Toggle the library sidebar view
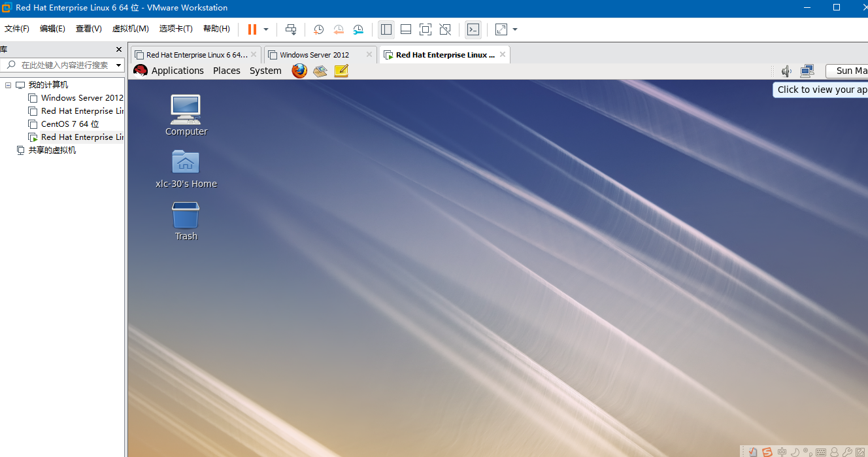 pyautogui.click(x=386, y=29)
